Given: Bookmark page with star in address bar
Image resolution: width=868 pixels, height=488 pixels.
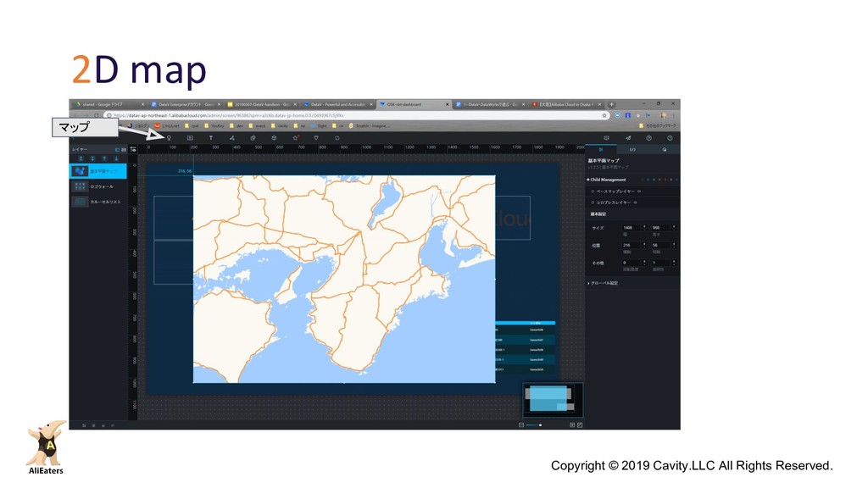Looking at the screenshot, I should click(604, 115).
